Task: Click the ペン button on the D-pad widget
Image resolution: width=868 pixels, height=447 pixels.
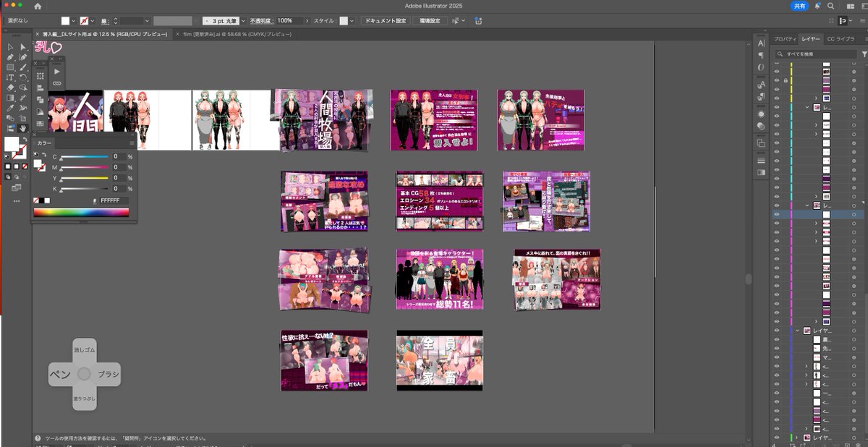Action: pos(60,374)
